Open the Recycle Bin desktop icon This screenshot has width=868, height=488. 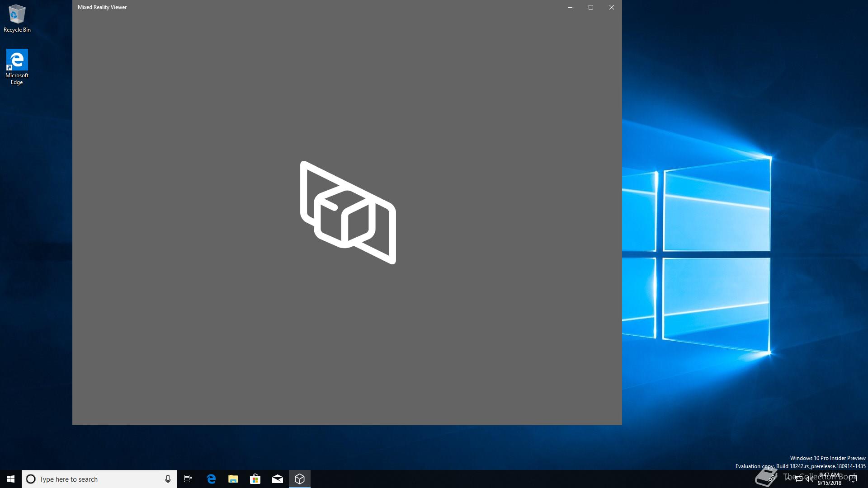17,19
